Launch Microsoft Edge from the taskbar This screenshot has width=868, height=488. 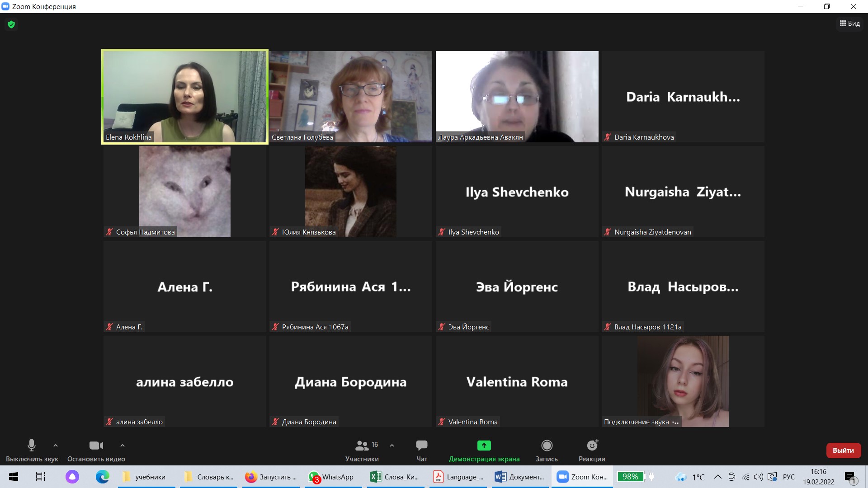tap(103, 477)
